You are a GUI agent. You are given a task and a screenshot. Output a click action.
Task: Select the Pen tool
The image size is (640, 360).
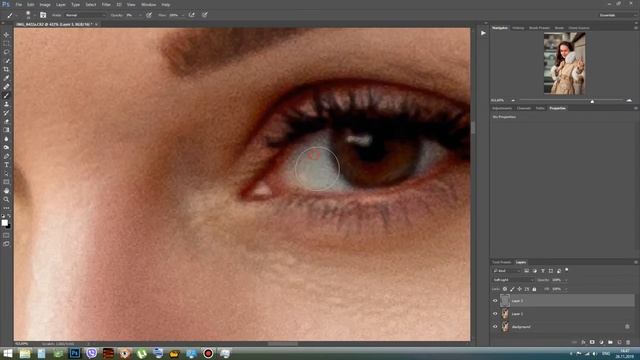coord(6,156)
